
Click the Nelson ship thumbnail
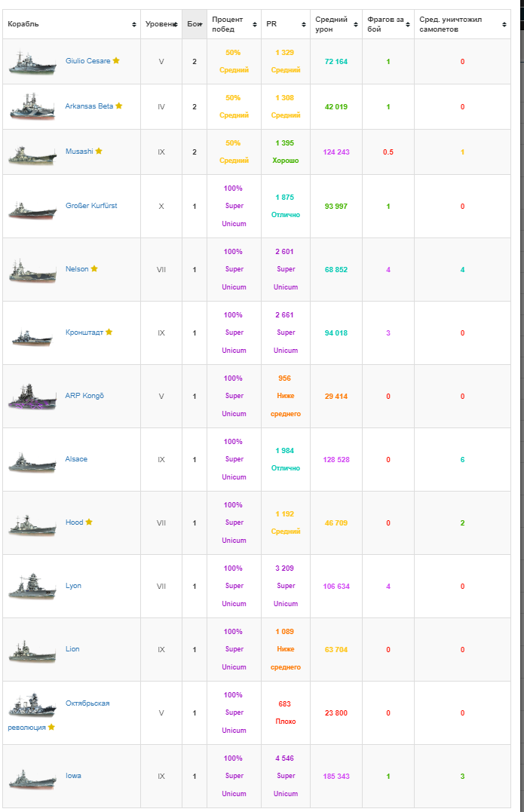32,271
